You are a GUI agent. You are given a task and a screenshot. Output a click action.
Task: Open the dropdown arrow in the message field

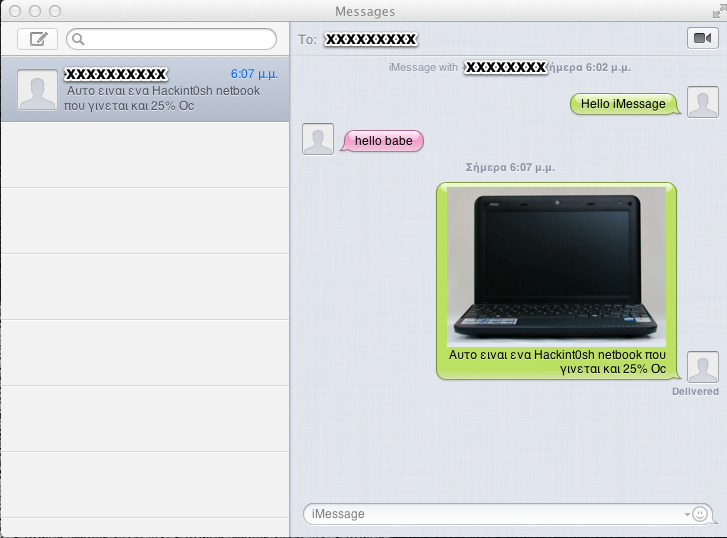687,514
